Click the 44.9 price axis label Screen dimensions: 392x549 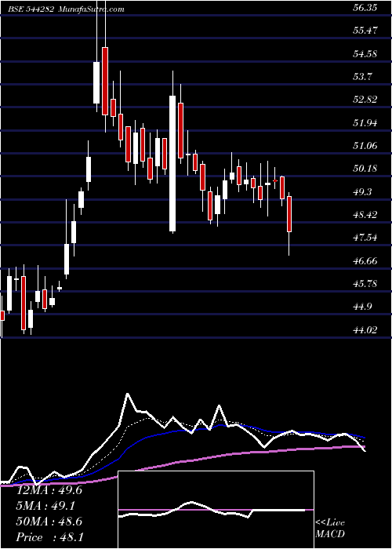click(x=362, y=307)
